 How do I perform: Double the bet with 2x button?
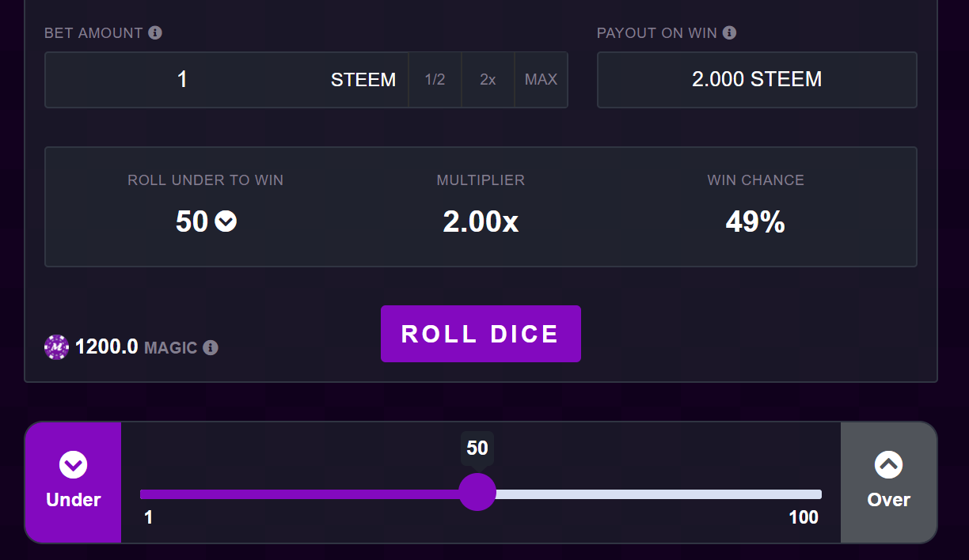pos(488,80)
